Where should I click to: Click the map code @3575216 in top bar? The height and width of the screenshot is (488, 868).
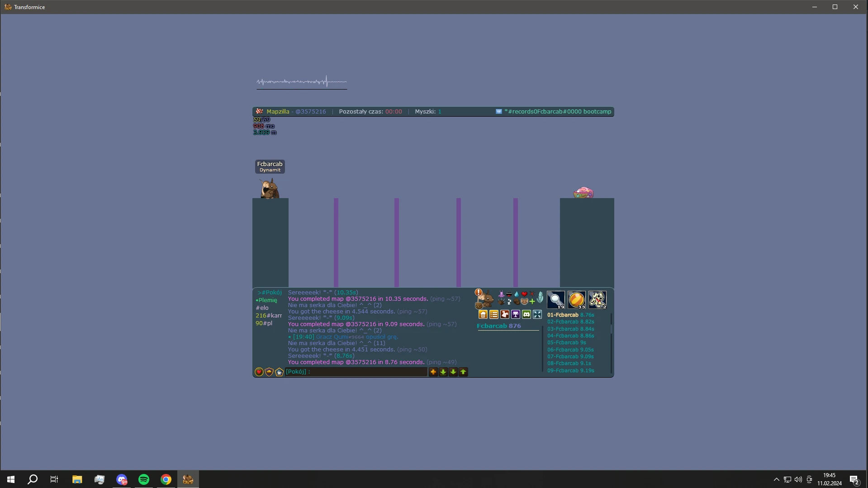311,112
